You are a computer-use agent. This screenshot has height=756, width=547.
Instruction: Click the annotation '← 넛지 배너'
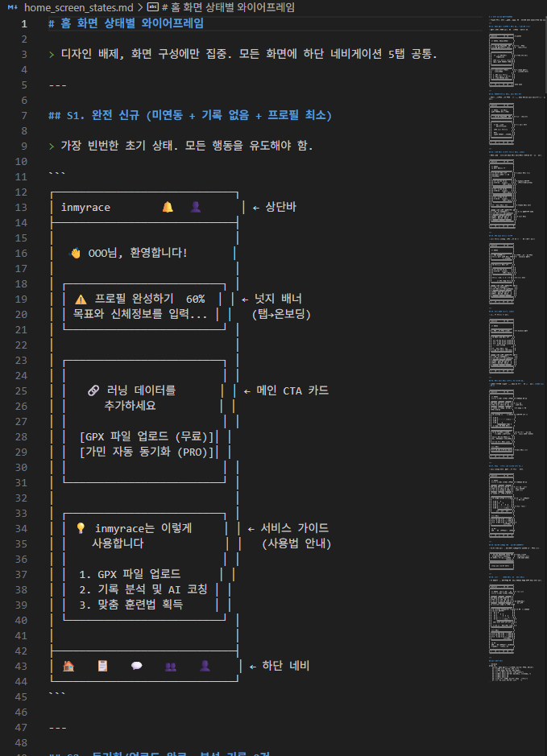(271, 299)
